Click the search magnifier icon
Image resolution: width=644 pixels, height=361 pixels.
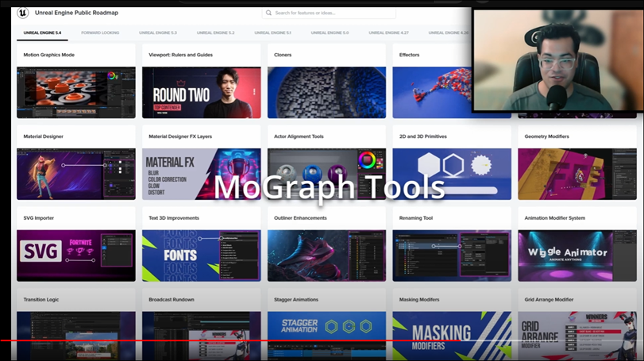pos(268,13)
